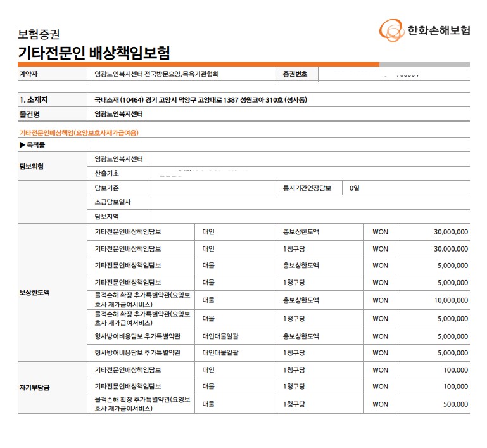This screenshot has width=487, height=448.
Task: Select "영광노인복지센터" in the 담보위험 row
Action: (118, 159)
